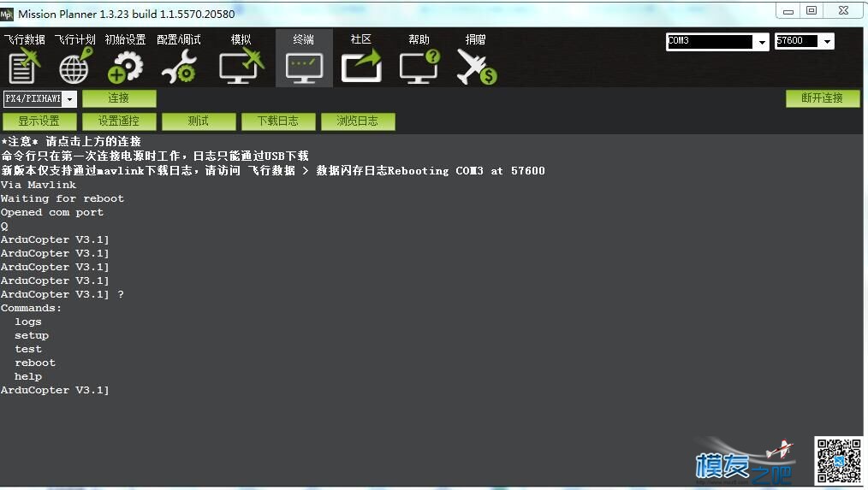Image resolution: width=868 pixels, height=490 pixels.
Task: Click the '帮助' menu label
Action: point(419,39)
